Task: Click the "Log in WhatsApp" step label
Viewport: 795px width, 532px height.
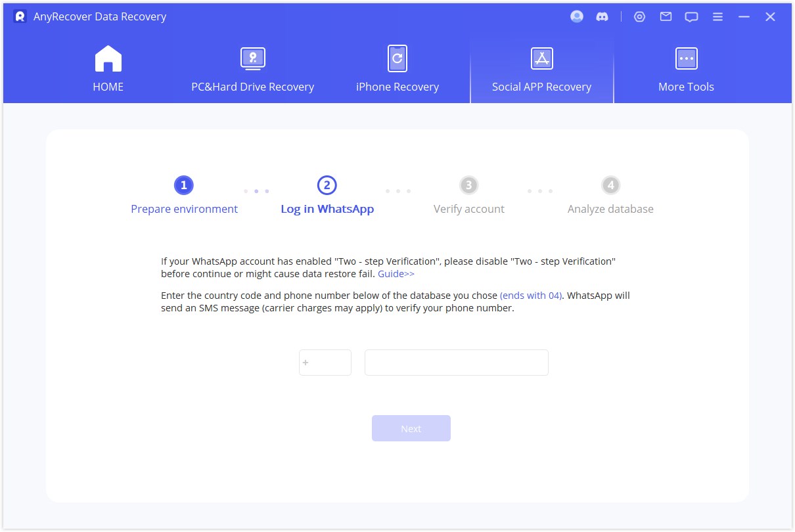Action: tap(327, 209)
